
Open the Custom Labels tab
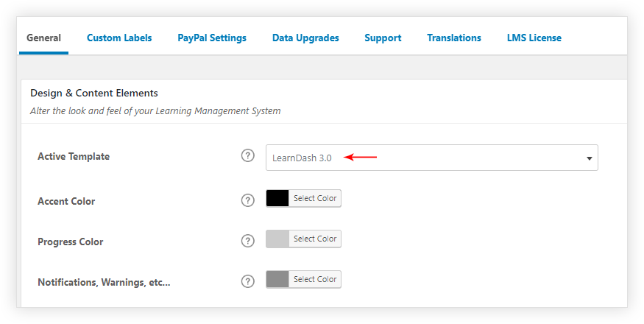119,38
